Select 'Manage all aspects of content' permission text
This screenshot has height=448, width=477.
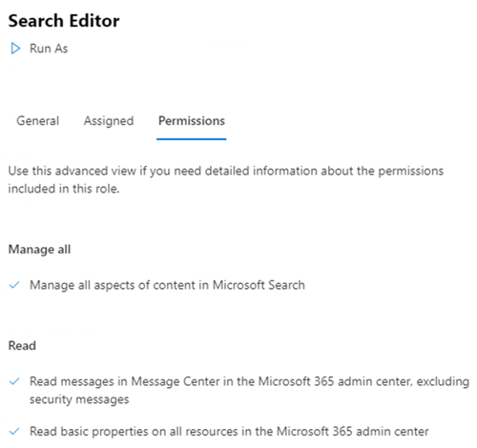coord(167,285)
